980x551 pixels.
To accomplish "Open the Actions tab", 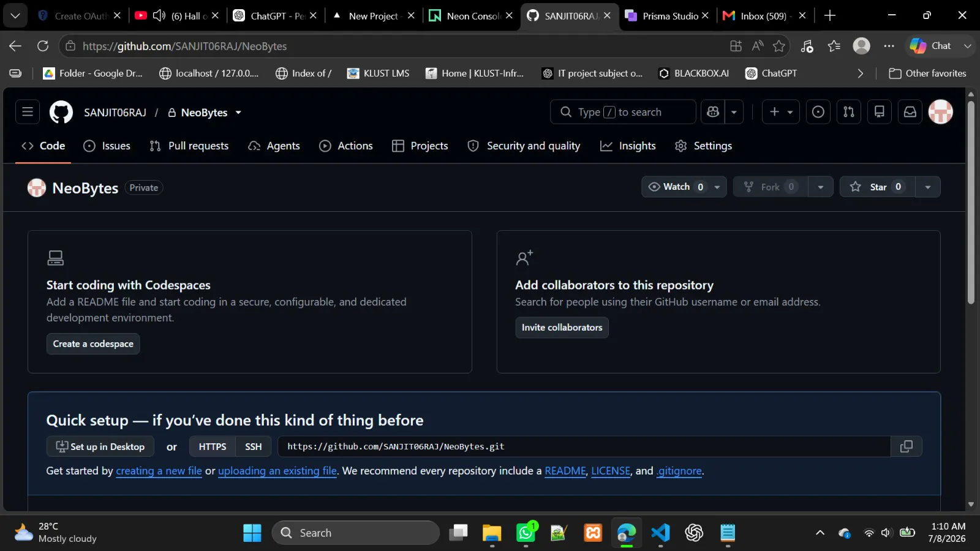I will pos(346,146).
